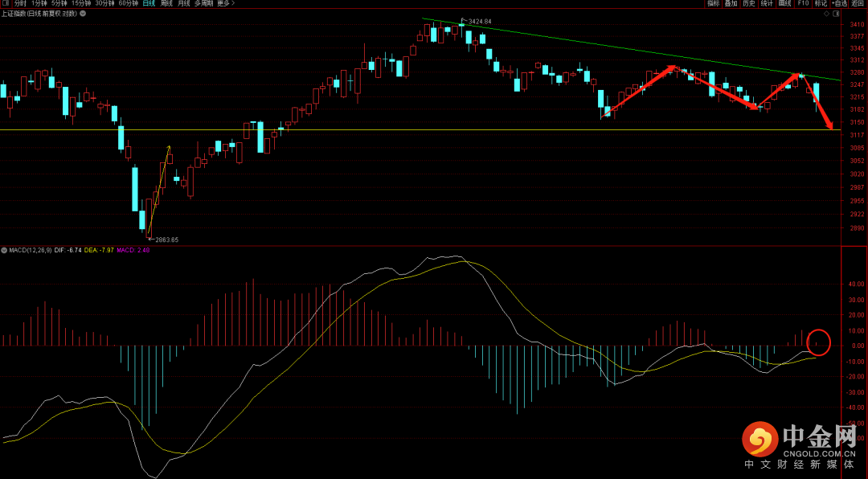This screenshot has width=868, height=479.
Task: Click the -10.00 MACD axis label
Action: (857, 361)
